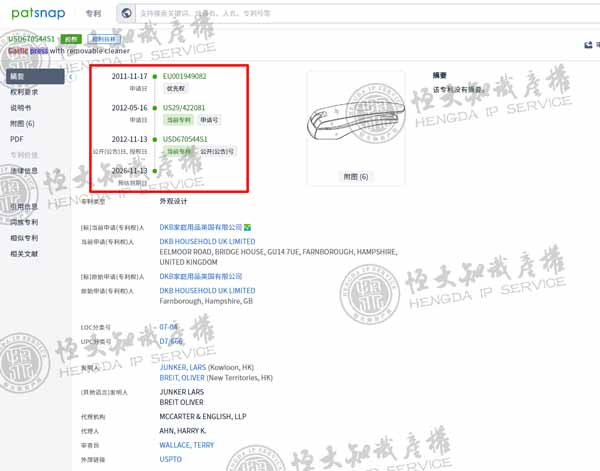
Task: Open inventor BREIT, OLIVER link
Action: pyautogui.click(x=182, y=378)
